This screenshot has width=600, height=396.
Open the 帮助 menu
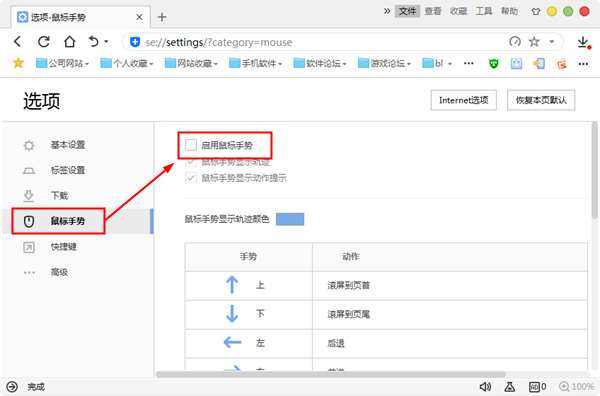[x=509, y=11]
